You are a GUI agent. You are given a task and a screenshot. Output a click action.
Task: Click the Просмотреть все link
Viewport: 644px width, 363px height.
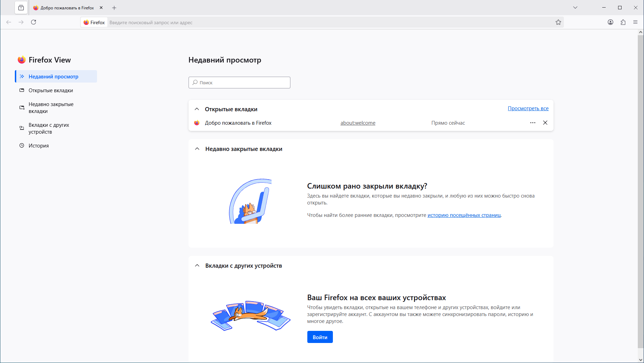[x=528, y=108]
